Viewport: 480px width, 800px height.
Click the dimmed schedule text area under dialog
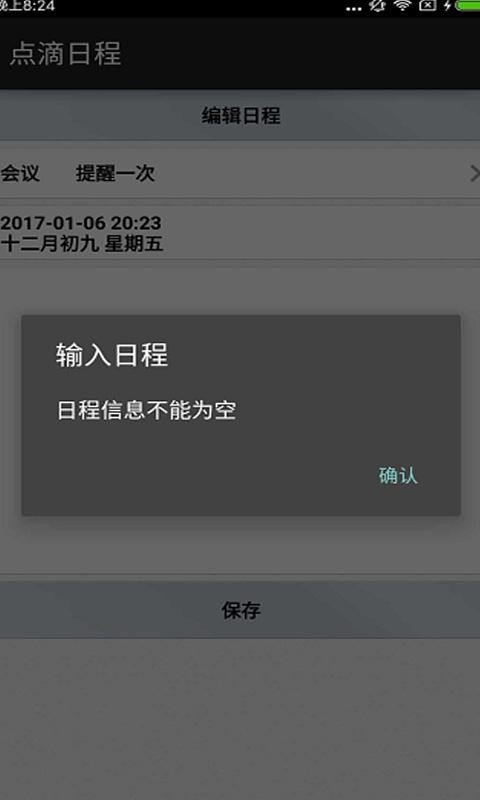[240, 545]
